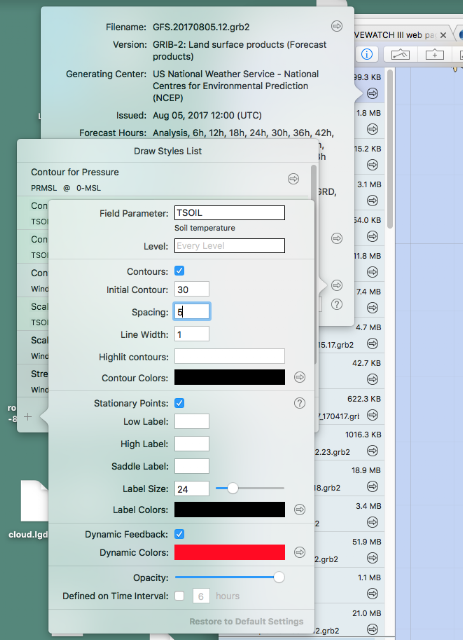463x640 pixels.
Task: Open help for Stationary Points
Action: [x=300, y=403]
